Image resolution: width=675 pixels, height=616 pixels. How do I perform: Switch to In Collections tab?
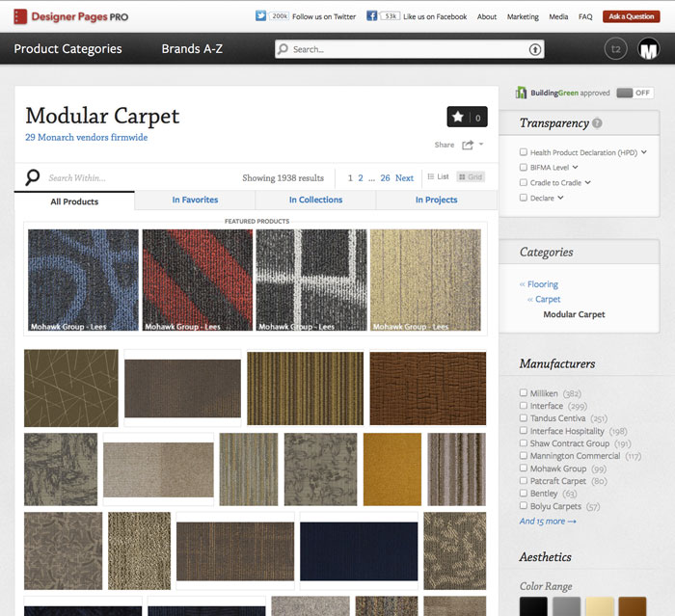[x=315, y=200]
